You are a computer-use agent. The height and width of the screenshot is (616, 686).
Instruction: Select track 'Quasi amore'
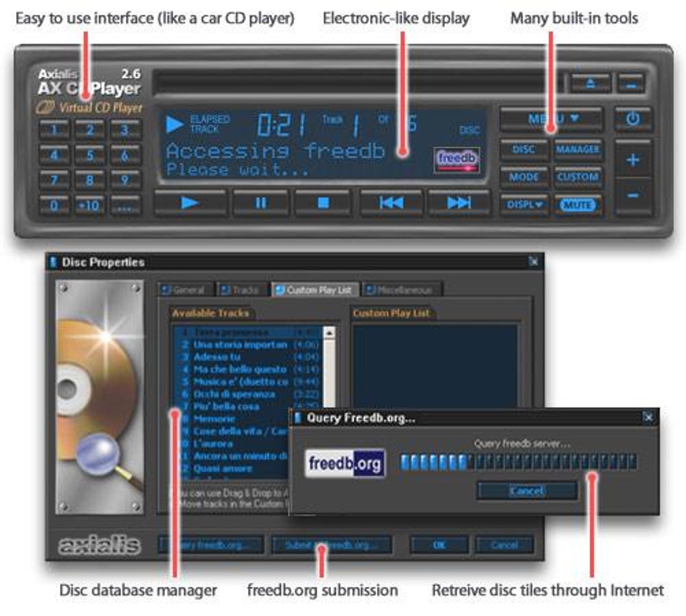tap(232, 469)
